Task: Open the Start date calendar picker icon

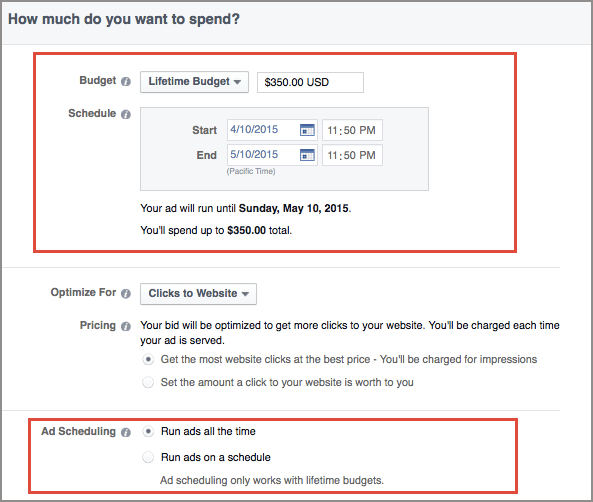Action: click(307, 130)
